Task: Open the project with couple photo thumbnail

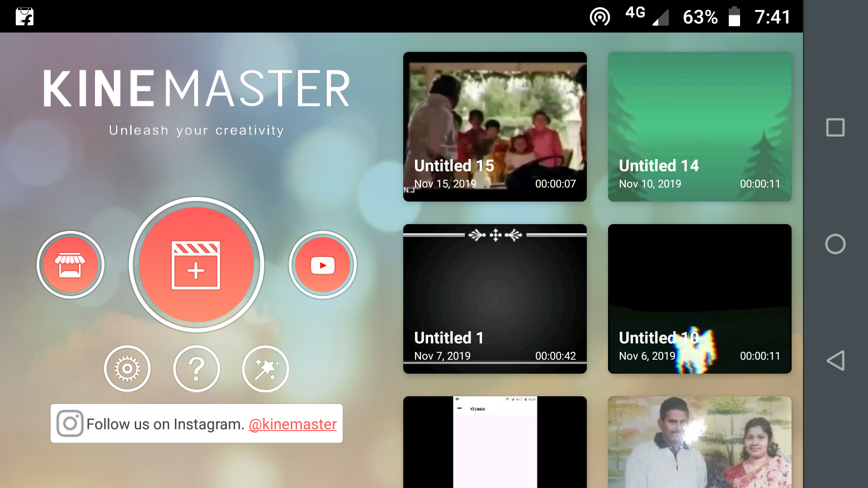Action: pos(700,442)
